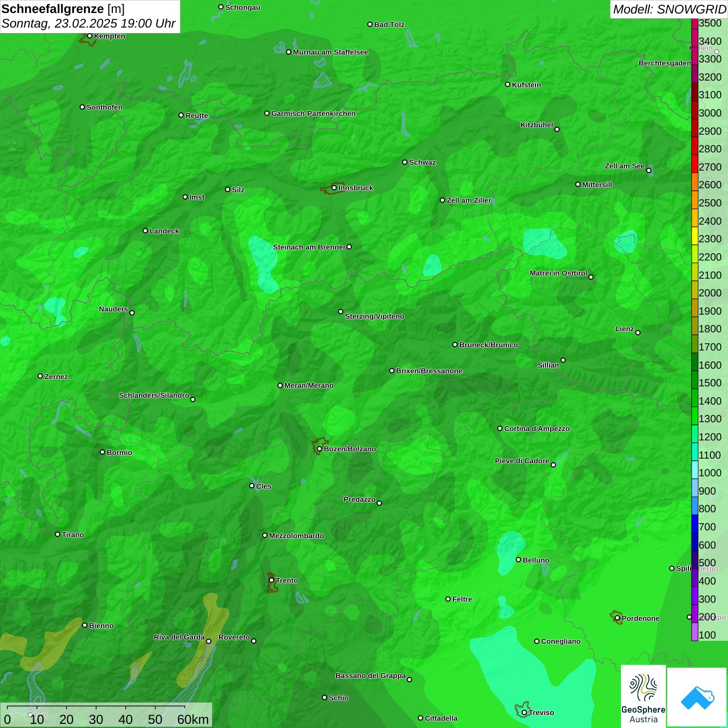Click the Modell: SNOWGRID label
The image size is (728, 728).
[669, 9]
